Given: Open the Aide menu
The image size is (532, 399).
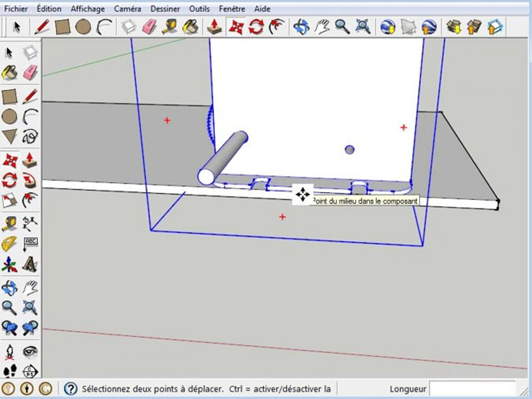Looking at the screenshot, I should click(262, 9).
